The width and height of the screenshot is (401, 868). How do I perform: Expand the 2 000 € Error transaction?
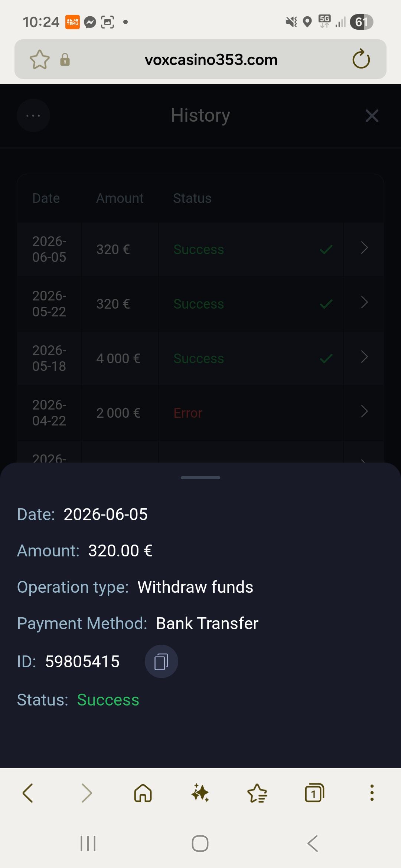[x=364, y=411]
